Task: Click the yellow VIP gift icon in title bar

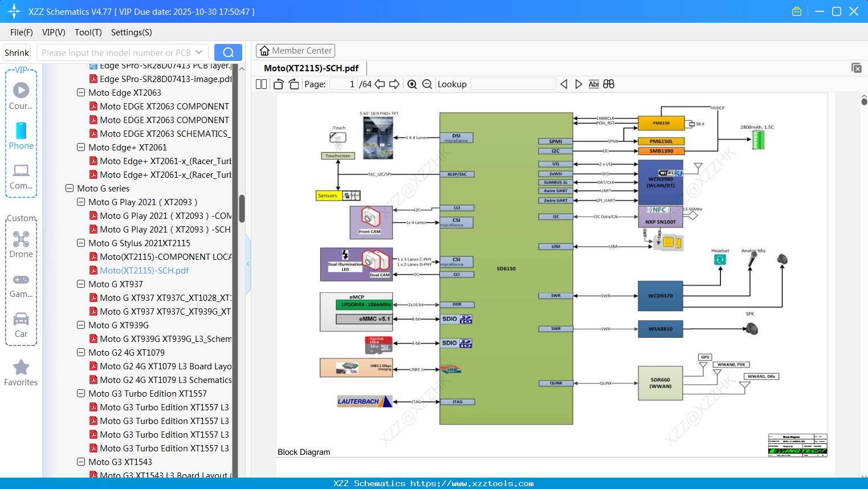Action: 797,11
